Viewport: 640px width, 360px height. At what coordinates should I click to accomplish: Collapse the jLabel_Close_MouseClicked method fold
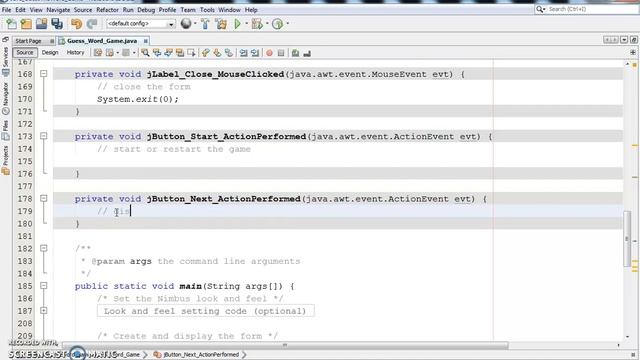44,74
